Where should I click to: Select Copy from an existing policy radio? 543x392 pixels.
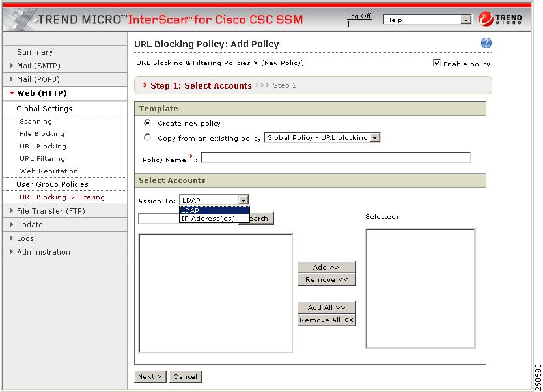pyautogui.click(x=148, y=137)
